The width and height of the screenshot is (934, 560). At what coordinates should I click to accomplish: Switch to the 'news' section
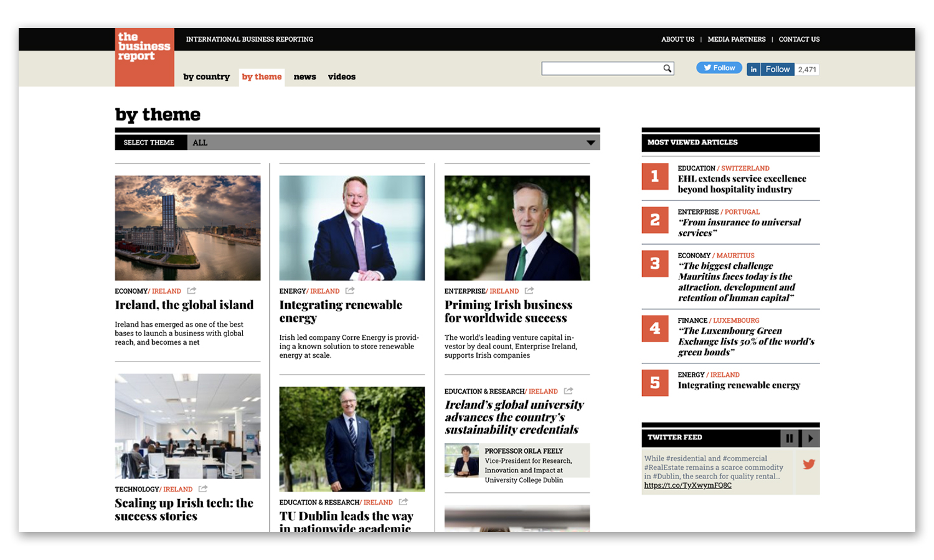[304, 77]
